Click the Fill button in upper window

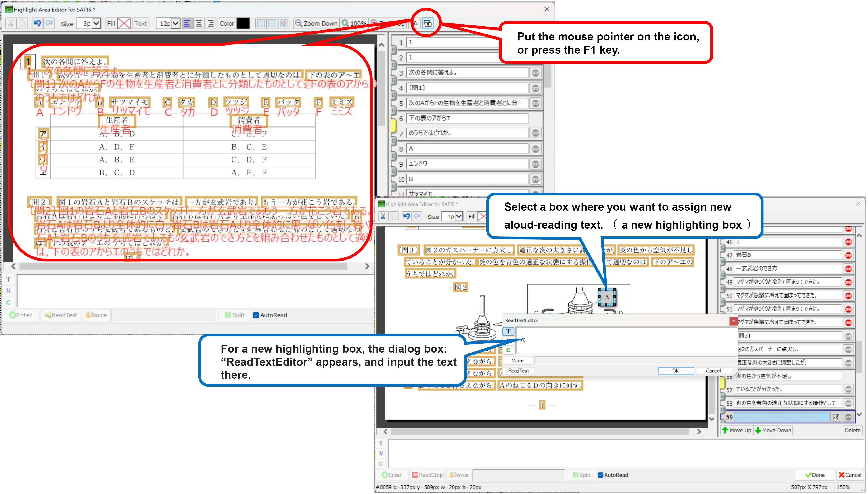point(111,23)
